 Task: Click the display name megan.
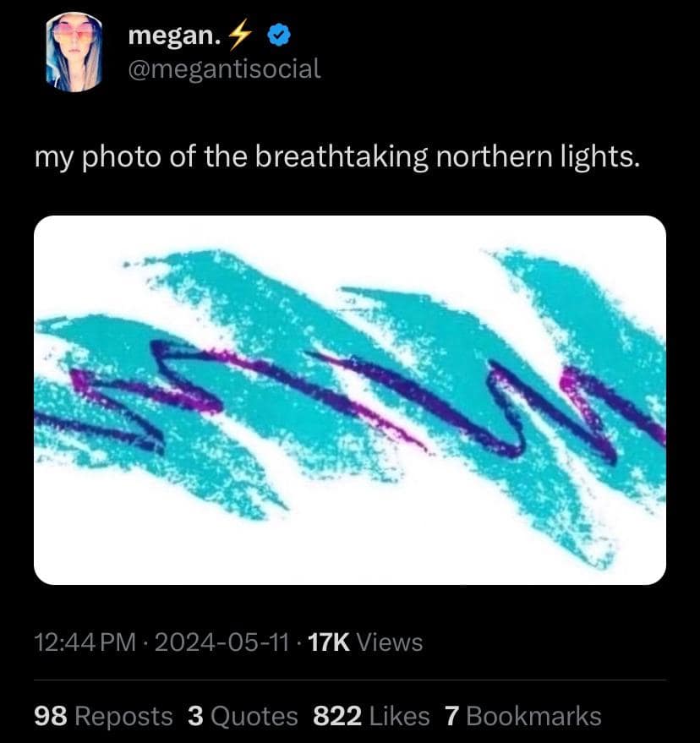pos(169,35)
